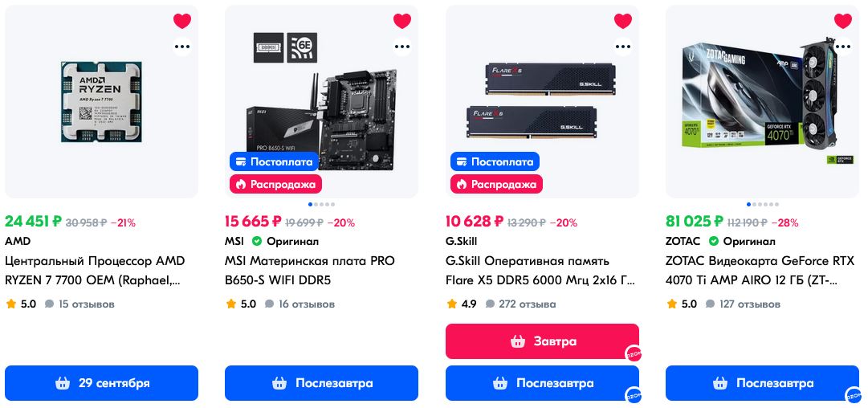
Task: Click the Постоплата badge on G.Skill memory
Action: tap(495, 161)
